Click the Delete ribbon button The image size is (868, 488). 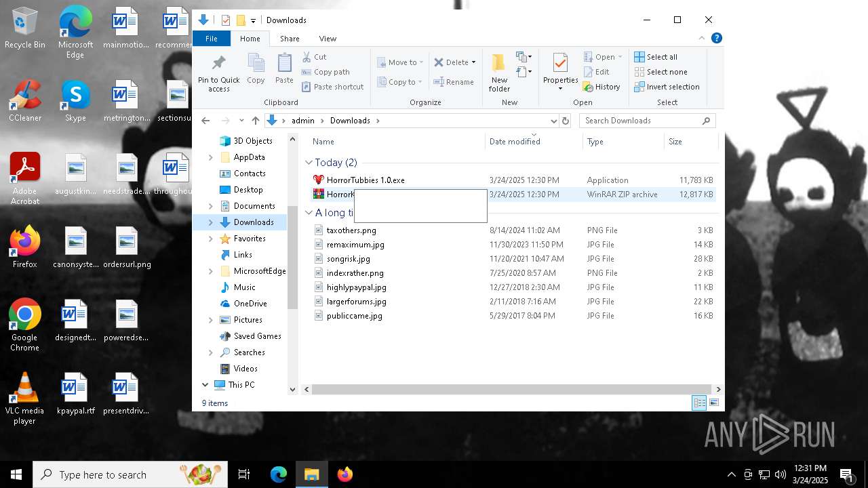pyautogui.click(x=454, y=62)
